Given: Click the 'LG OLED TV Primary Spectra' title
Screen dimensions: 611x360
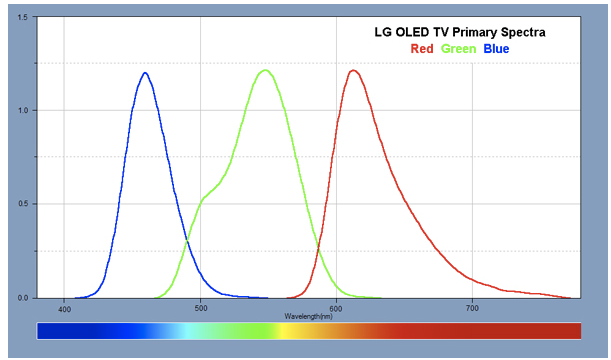Looking at the screenshot, I should click(460, 32).
